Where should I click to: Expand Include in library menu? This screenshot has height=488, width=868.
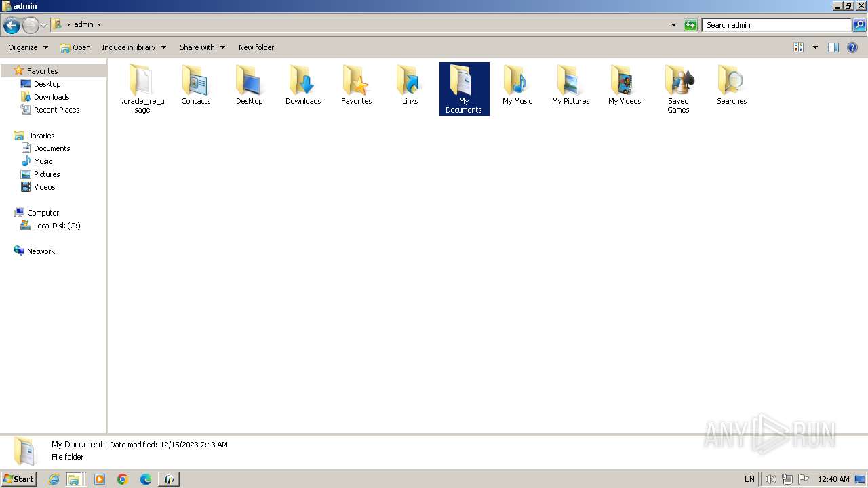point(134,47)
